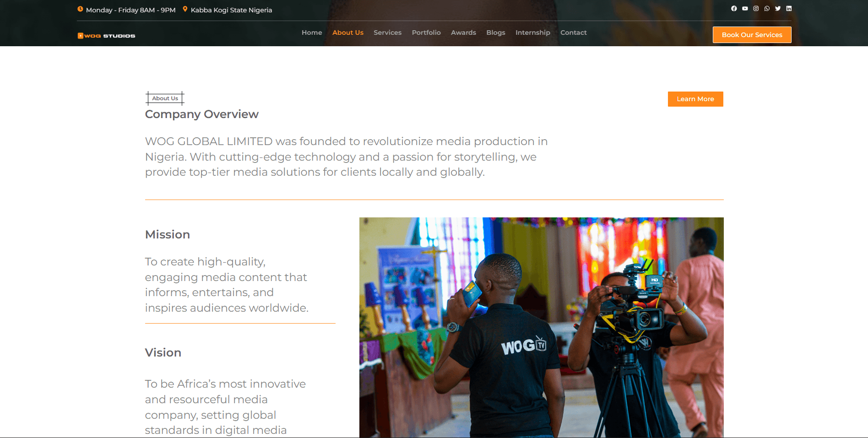Click the vision statement paragraph
Viewport: 868px width, 438px height.
click(x=225, y=407)
